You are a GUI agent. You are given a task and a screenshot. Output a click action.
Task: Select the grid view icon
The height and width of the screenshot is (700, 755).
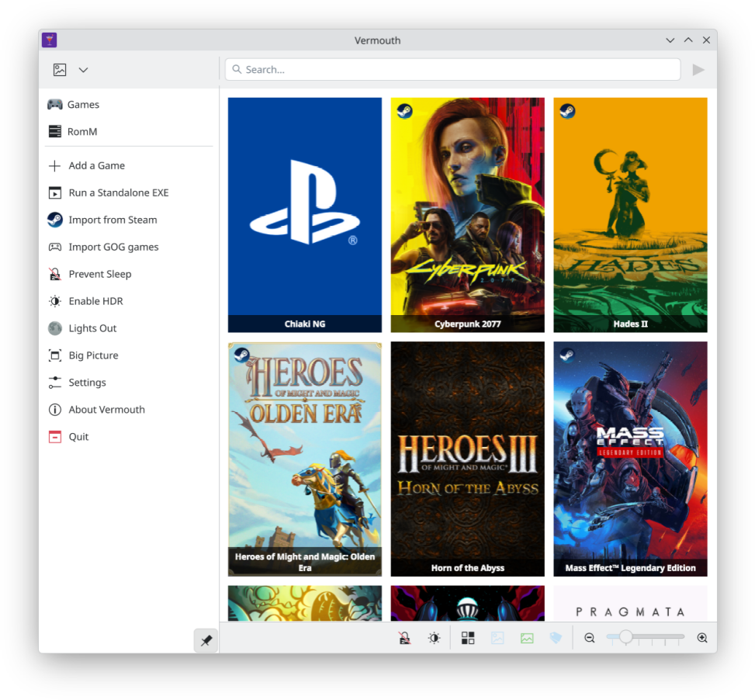468,638
